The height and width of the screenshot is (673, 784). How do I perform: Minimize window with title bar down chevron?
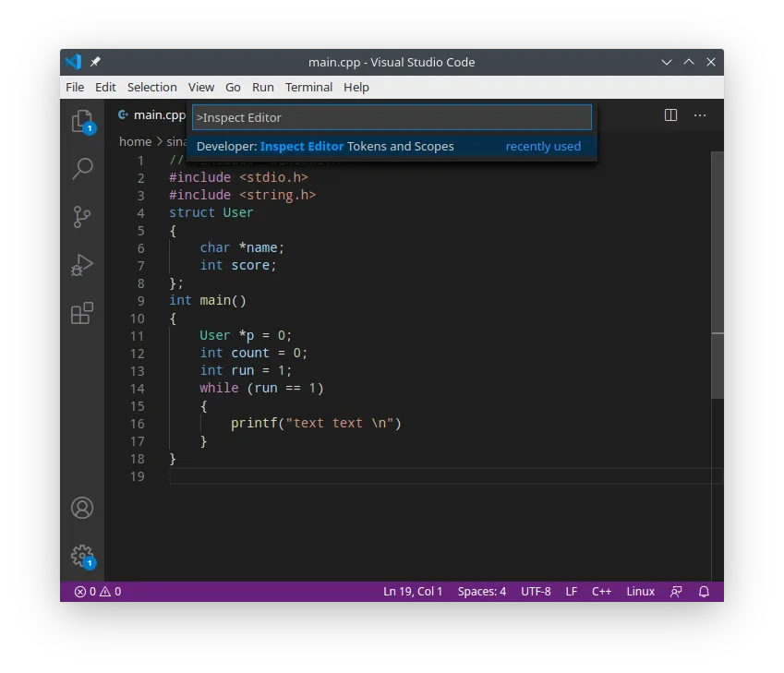[667, 62]
